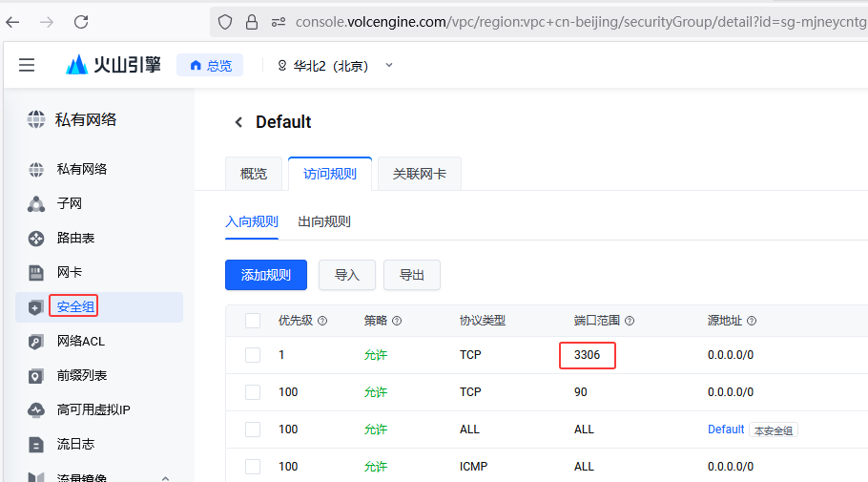The height and width of the screenshot is (482, 868).
Task: Toggle the select-all checkbox in table header
Action: pos(253,321)
